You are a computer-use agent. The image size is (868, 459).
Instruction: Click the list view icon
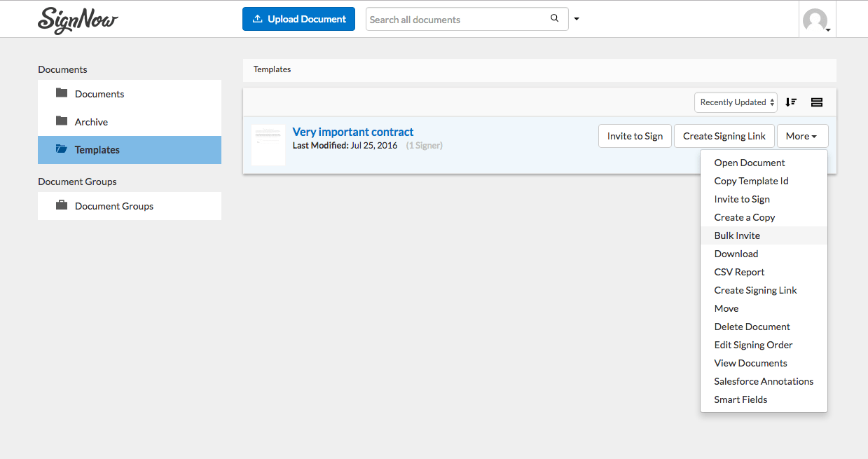click(x=816, y=102)
